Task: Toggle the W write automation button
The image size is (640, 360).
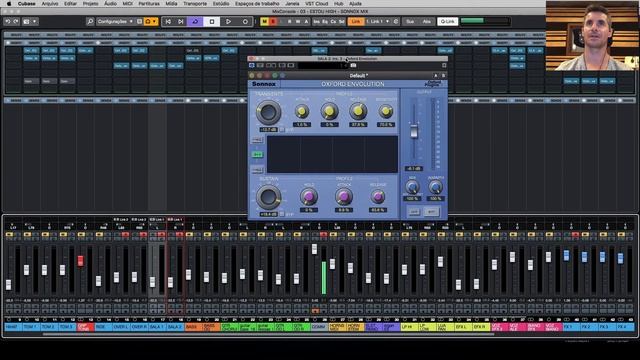Action: pyautogui.click(x=298, y=22)
